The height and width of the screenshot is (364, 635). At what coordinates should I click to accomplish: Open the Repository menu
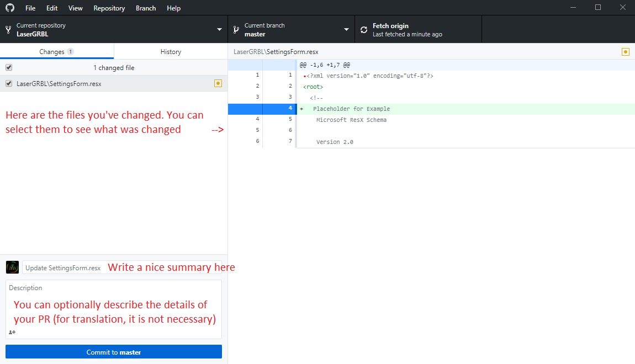point(109,8)
